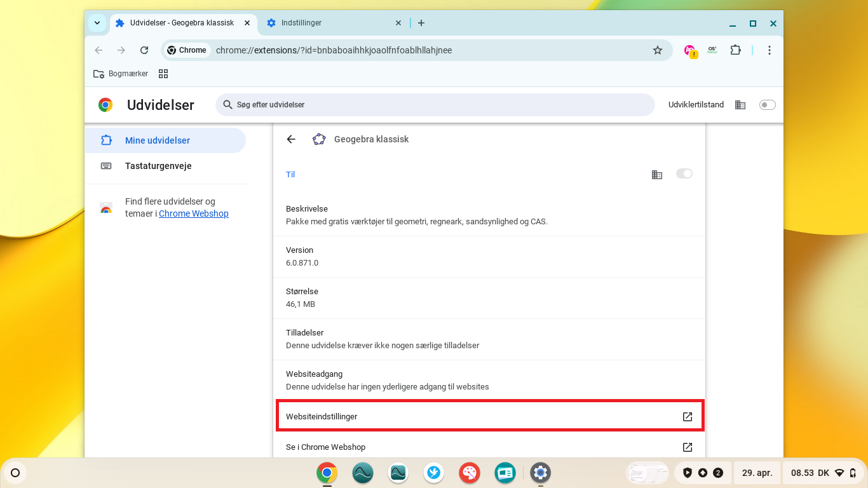Open the Bogmærker bookmarks folder
Image resolution: width=868 pixels, height=488 pixels.
coord(121,74)
